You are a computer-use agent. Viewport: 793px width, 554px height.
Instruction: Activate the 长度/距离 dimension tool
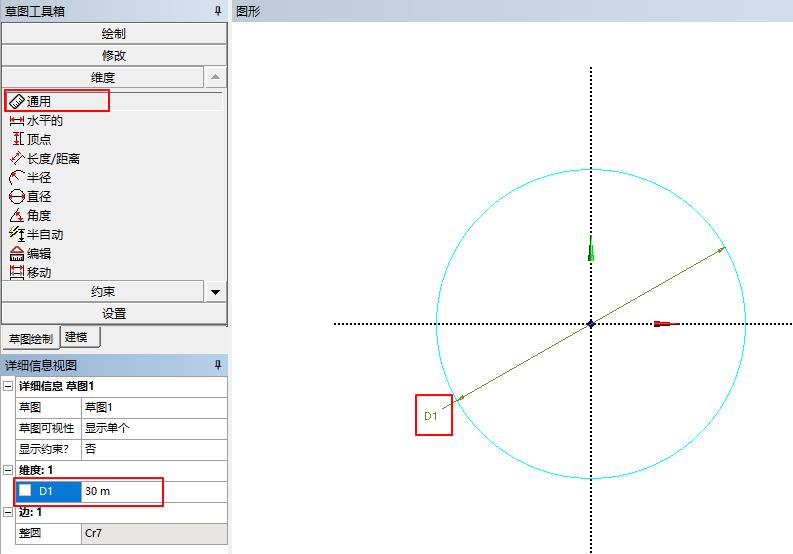point(52,158)
